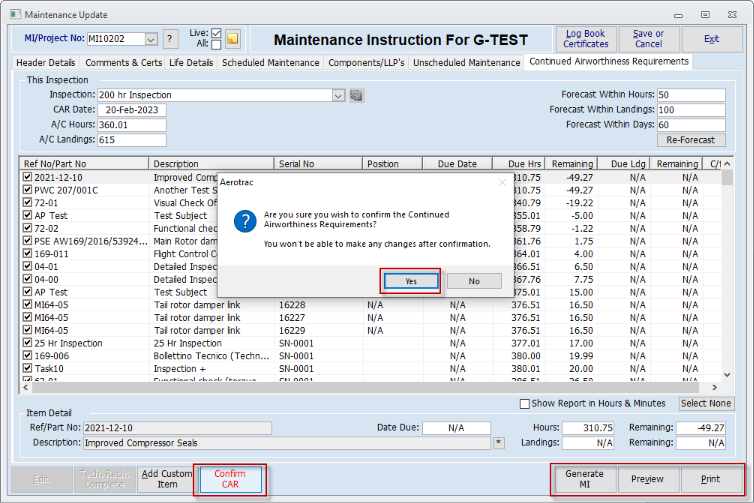Screen dimensions: 754x503
Task: Click the Confirm CAR button
Action: 230,479
